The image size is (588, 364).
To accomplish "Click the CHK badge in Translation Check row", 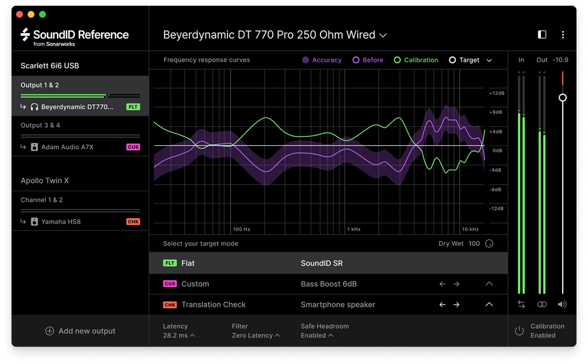I will 170,305.
